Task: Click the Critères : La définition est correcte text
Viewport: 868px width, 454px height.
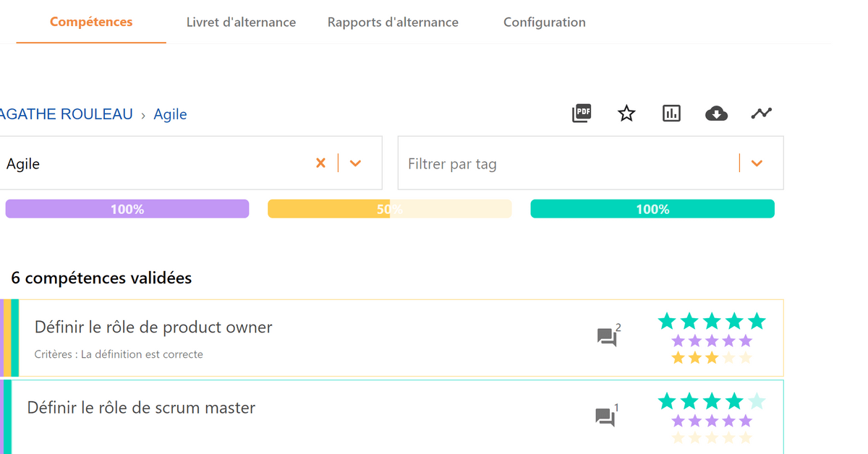Action: point(119,354)
